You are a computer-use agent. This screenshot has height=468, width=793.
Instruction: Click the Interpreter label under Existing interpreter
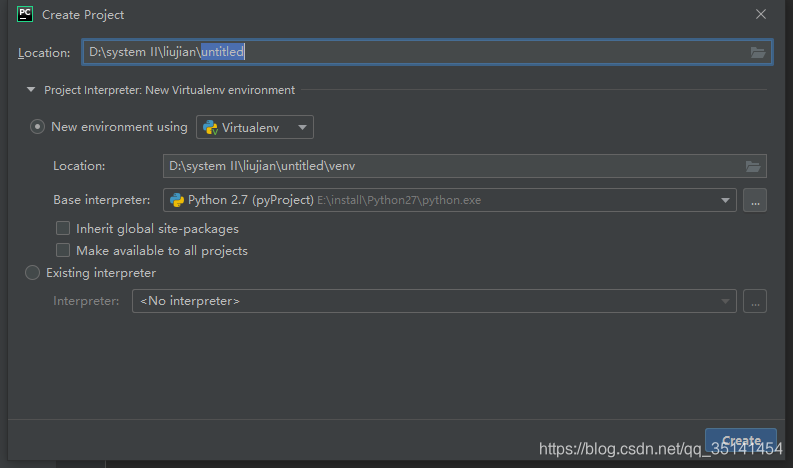click(x=86, y=301)
